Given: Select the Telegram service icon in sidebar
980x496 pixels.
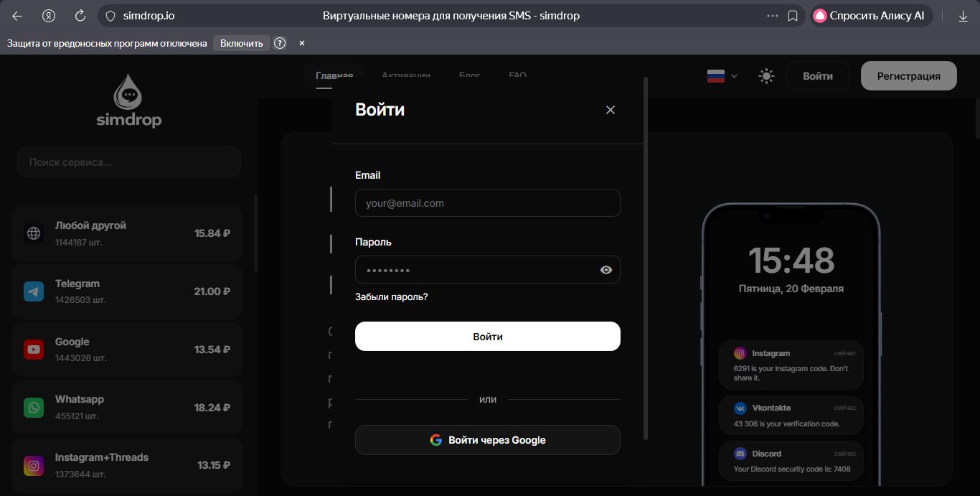Looking at the screenshot, I should click(x=34, y=291).
